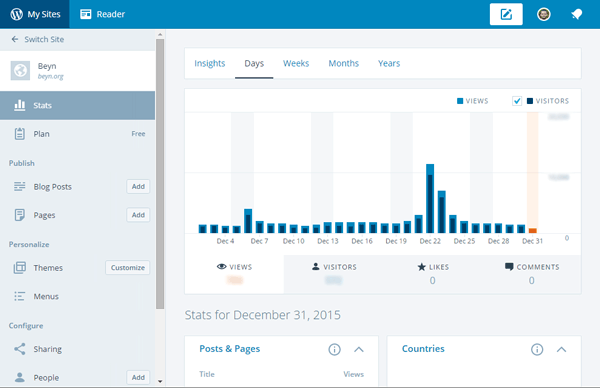Viewport: 600px width, 388px height.
Task: Click the Pages document icon
Action: tap(20, 215)
